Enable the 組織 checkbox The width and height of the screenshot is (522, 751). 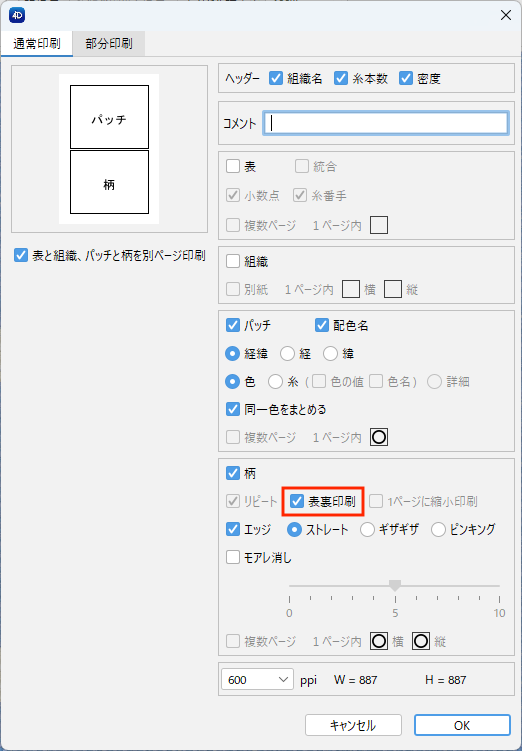pos(233,261)
